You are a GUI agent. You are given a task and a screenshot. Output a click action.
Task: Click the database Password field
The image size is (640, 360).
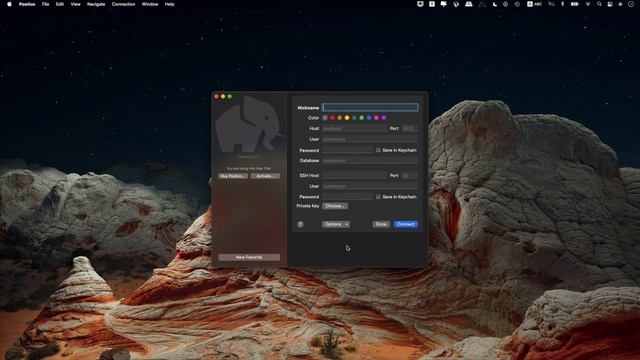click(x=348, y=150)
